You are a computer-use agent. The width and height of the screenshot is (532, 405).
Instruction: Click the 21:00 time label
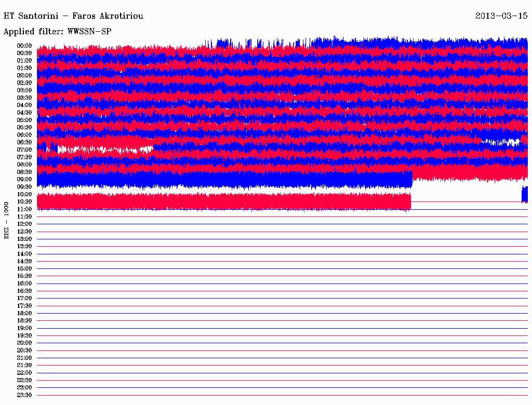pyautogui.click(x=24, y=358)
